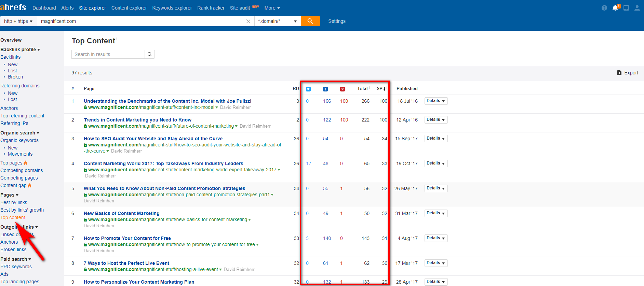Go to the Keywords explorer tab

coord(172,8)
